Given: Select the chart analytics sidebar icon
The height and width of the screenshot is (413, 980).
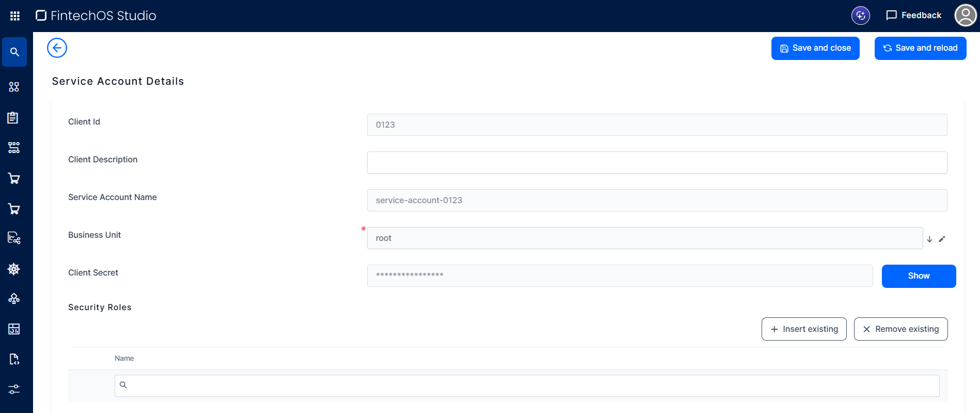Looking at the screenshot, I should 14,238.
